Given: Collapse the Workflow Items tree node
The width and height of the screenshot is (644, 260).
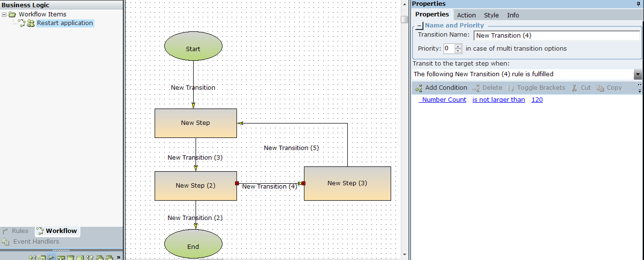Looking at the screenshot, I should (x=4, y=14).
